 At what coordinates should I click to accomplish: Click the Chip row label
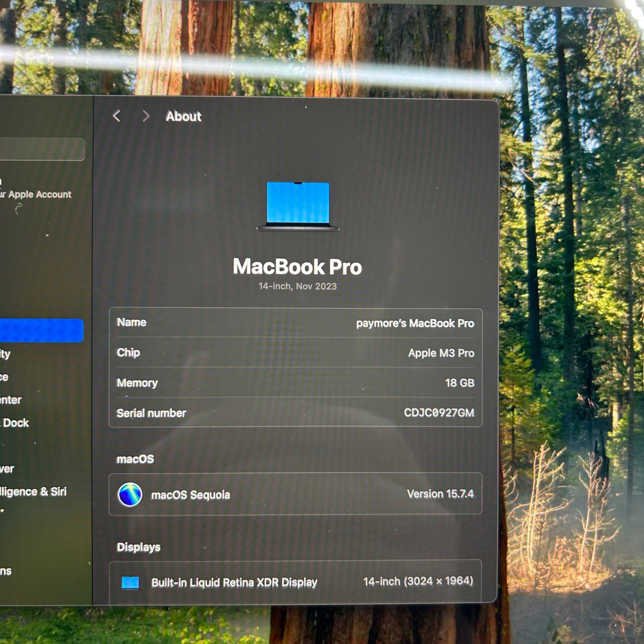128,353
